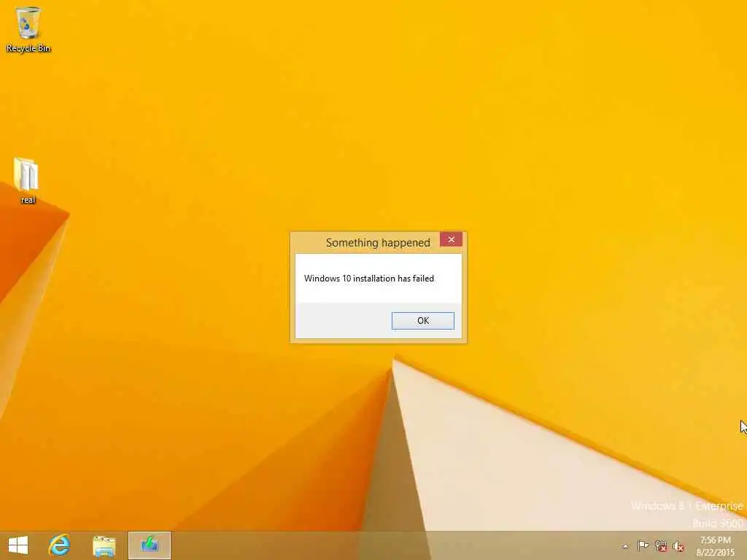Open the clock showing 7:56 PM
The image size is (747, 560).
[x=715, y=545]
